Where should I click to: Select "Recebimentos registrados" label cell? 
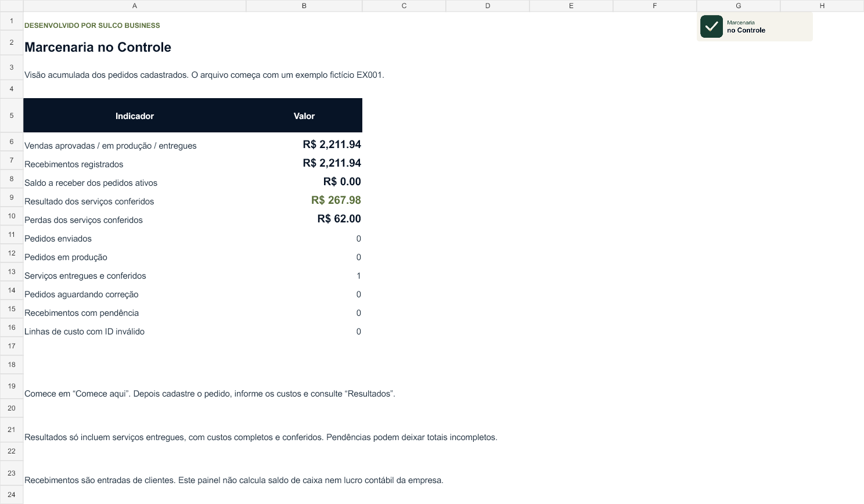(x=135, y=160)
